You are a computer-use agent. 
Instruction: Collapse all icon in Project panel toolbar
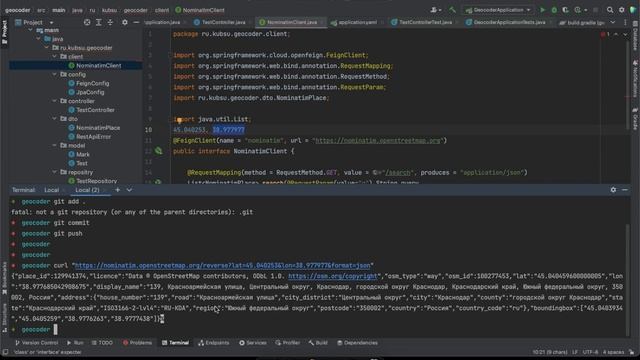(110, 22)
